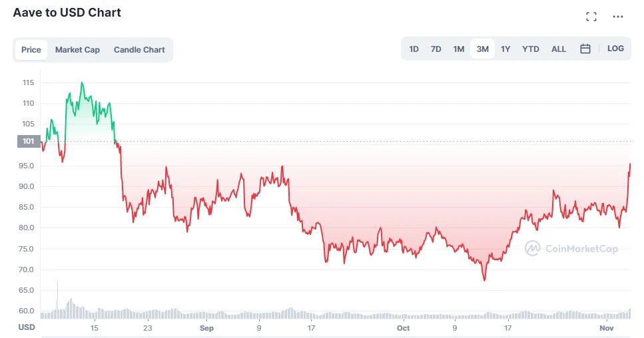Open the fullscreen chart icon
The image size is (644, 338).
click(x=591, y=17)
